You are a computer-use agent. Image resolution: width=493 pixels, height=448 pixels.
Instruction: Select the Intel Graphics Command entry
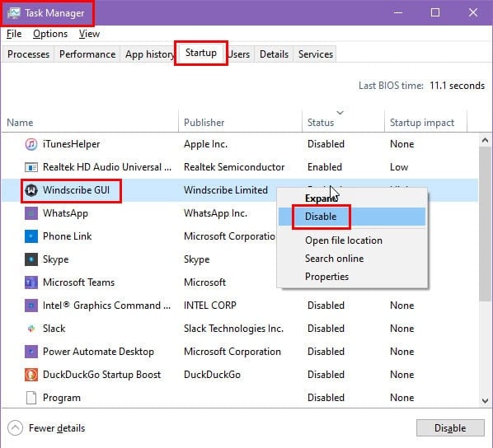pos(107,306)
